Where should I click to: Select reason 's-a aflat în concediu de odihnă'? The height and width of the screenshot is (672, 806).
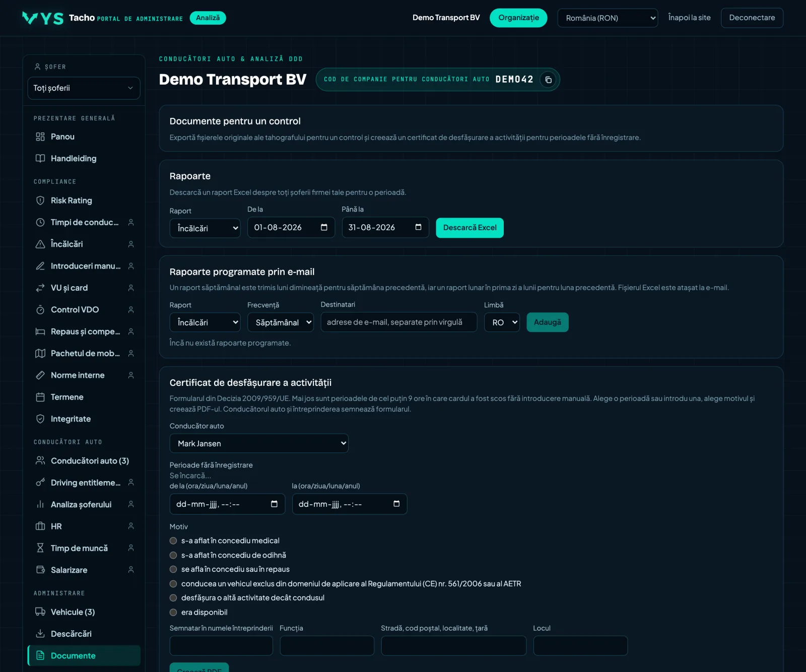173,555
